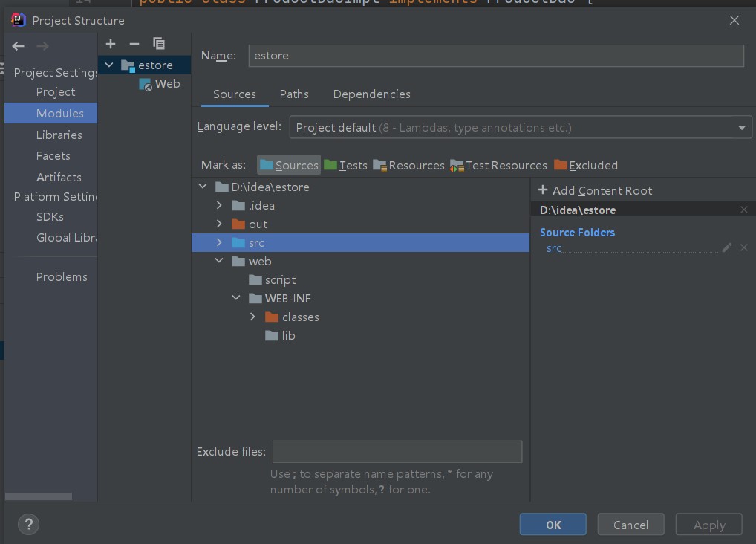Collapse the D:\idea\estore root folder
This screenshot has height=544, width=756.
pos(203,187)
